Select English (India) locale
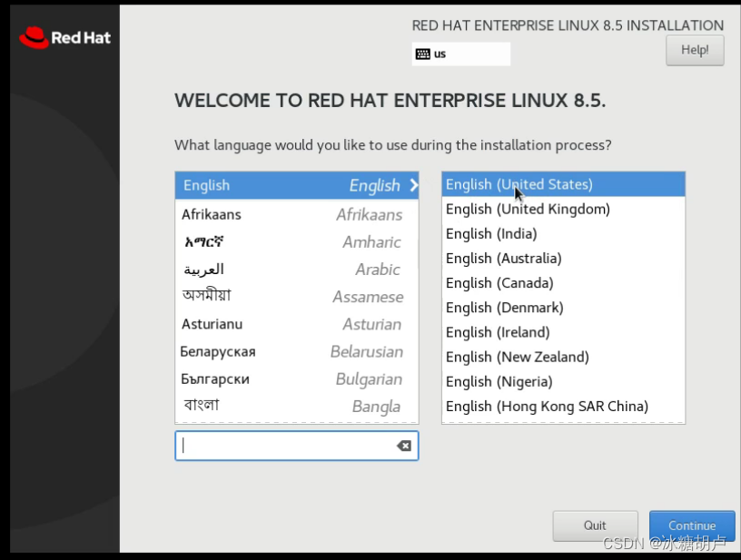The image size is (741, 560). coord(490,233)
